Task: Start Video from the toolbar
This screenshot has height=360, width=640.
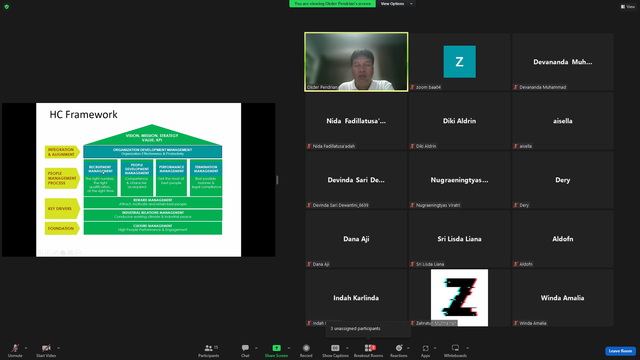Action: pyautogui.click(x=46, y=350)
